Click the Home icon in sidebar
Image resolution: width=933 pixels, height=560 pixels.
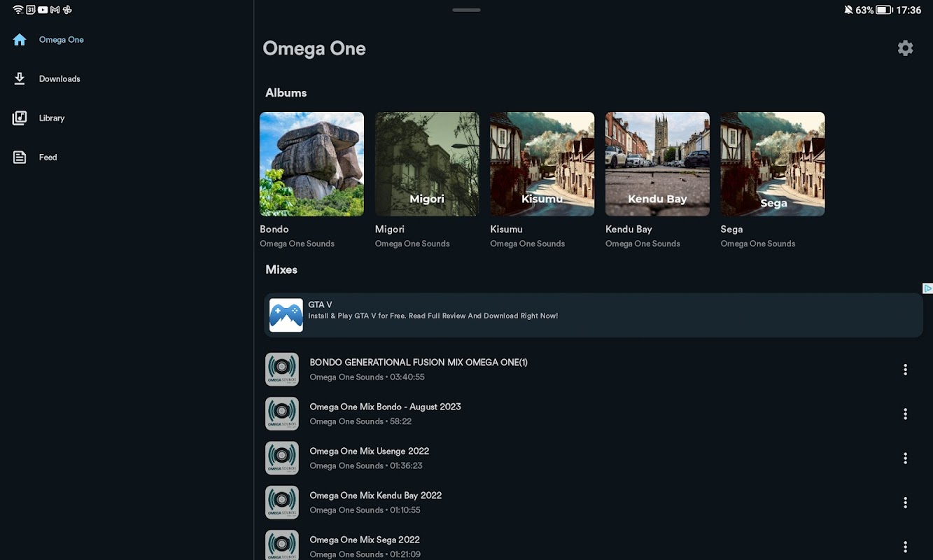click(x=20, y=40)
